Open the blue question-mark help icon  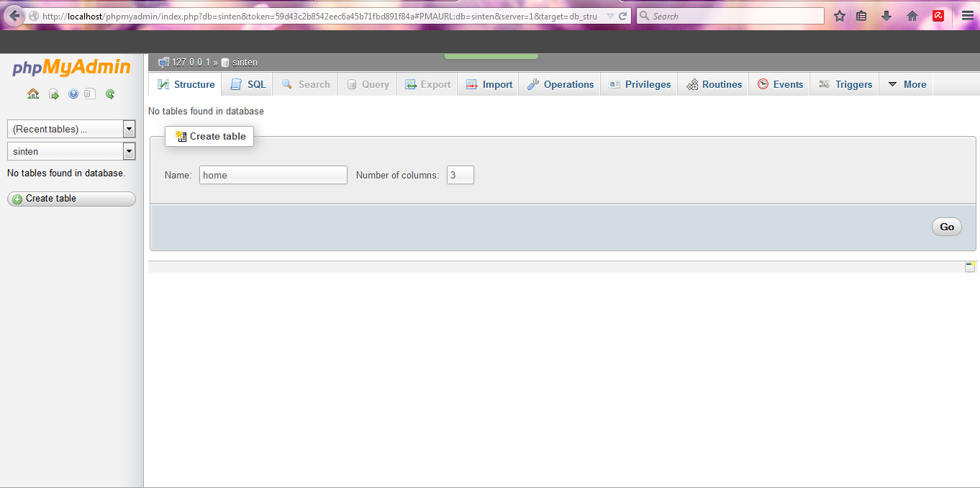[x=73, y=94]
